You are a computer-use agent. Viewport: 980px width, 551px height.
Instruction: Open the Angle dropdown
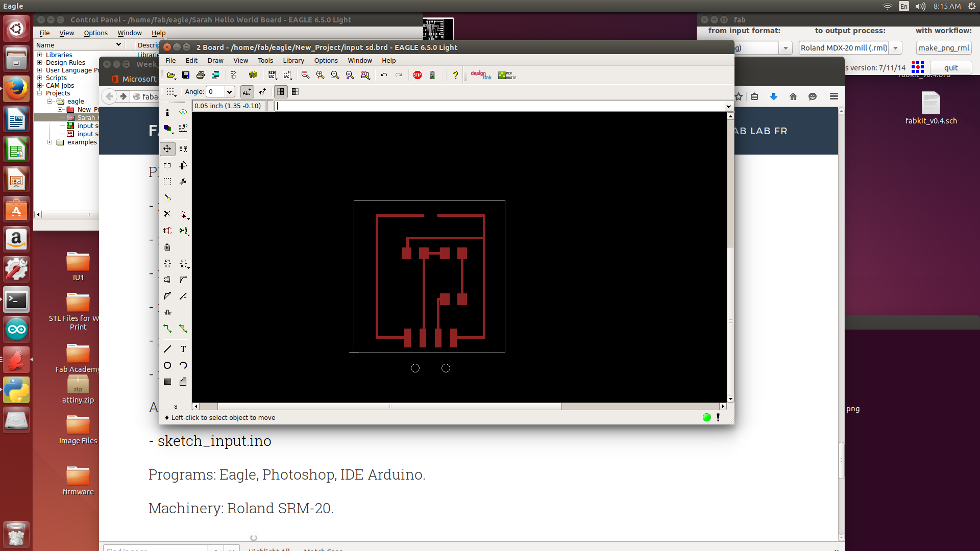[x=229, y=92]
